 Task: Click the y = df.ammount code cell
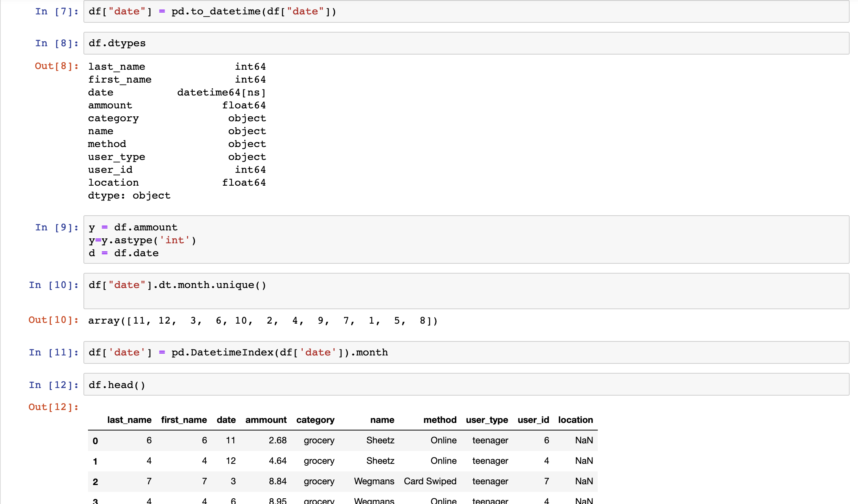point(466,240)
